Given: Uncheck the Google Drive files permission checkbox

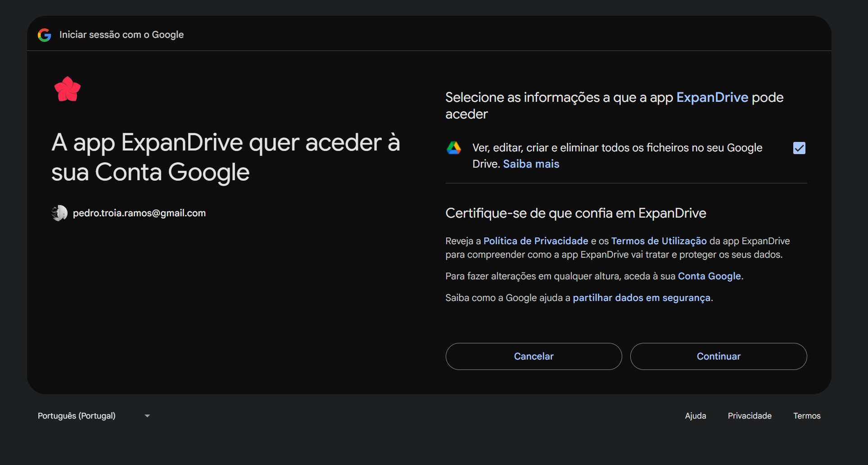Looking at the screenshot, I should (x=799, y=148).
